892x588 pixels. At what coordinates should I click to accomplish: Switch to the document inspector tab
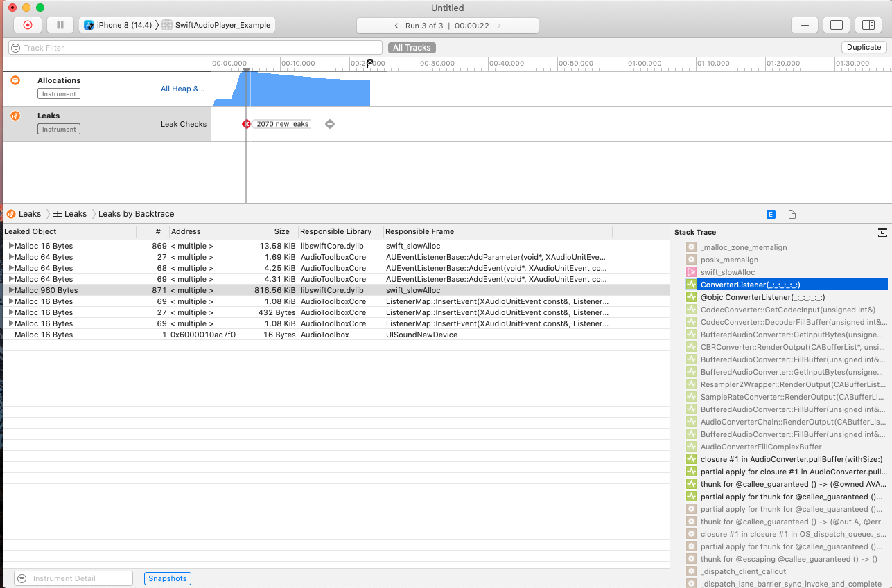[x=792, y=215]
